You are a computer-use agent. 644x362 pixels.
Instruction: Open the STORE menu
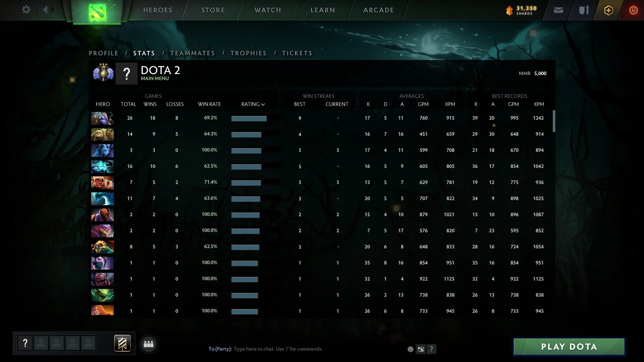click(213, 10)
